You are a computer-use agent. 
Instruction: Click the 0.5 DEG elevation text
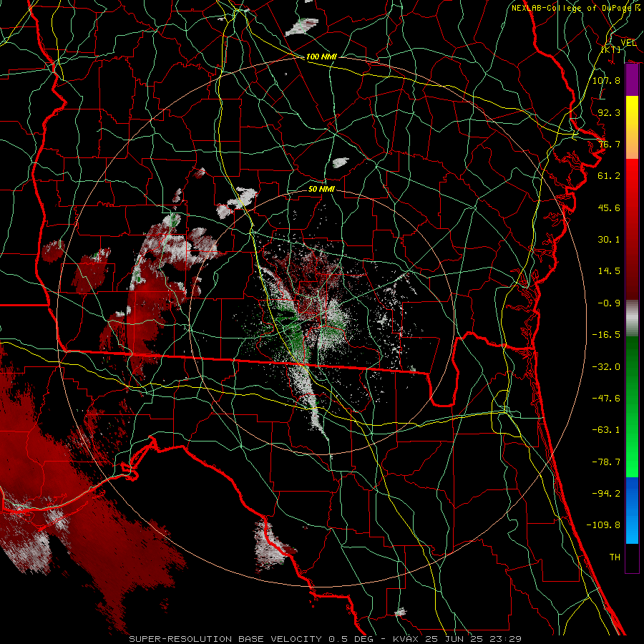tap(351, 639)
